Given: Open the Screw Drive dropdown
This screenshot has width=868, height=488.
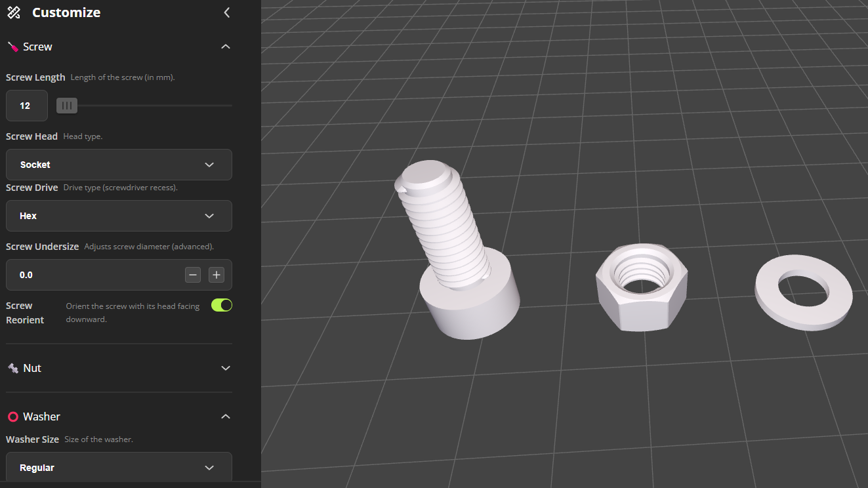Looking at the screenshot, I should 119,216.
